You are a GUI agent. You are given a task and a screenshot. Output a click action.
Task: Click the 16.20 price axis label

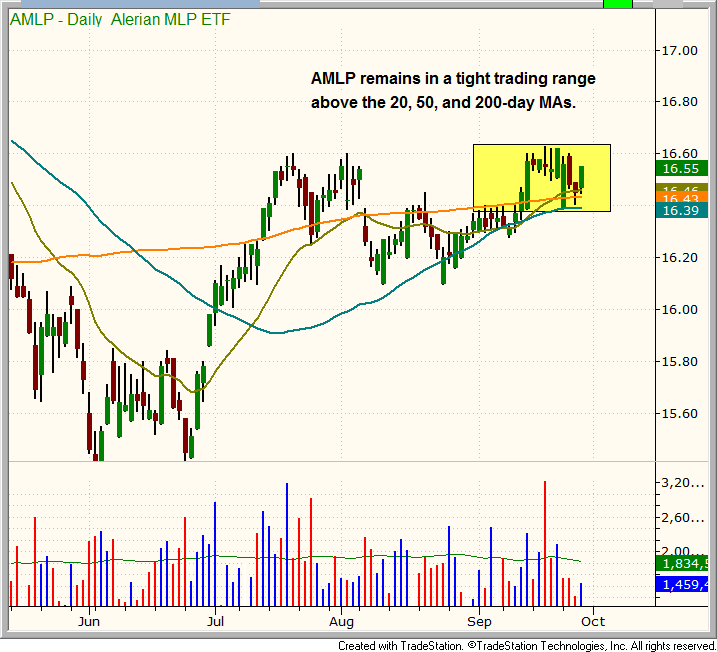pyautogui.click(x=680, y=257)
